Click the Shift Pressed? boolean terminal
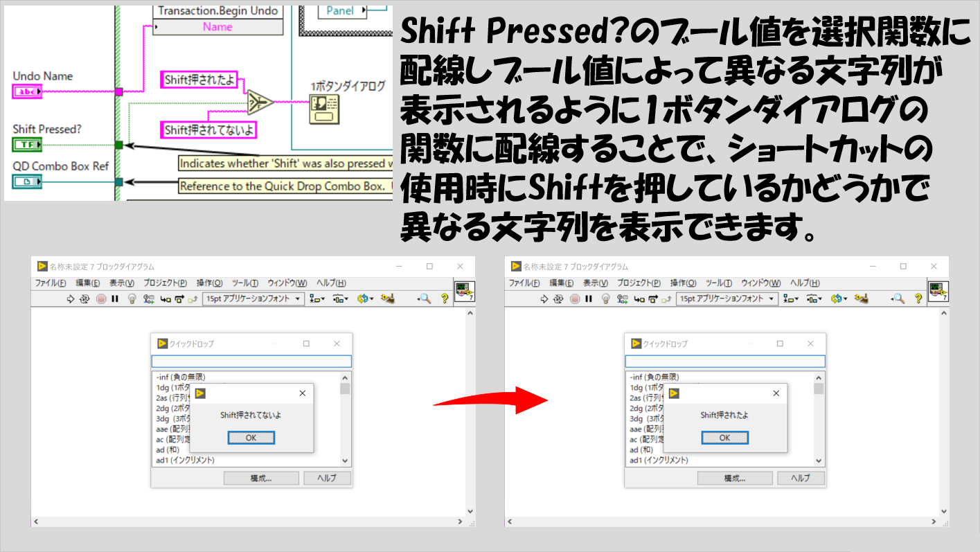 pyautogui.click(x=28, y=145)
